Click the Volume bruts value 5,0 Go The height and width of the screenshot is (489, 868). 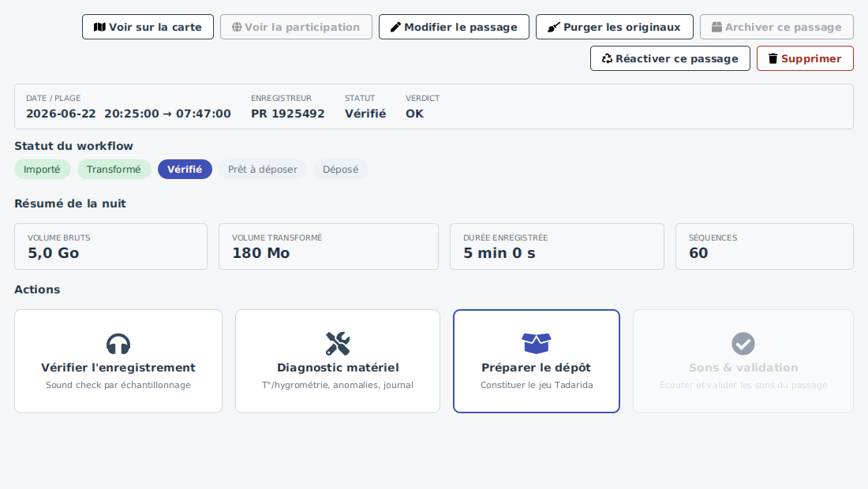[x=54, y=253]
